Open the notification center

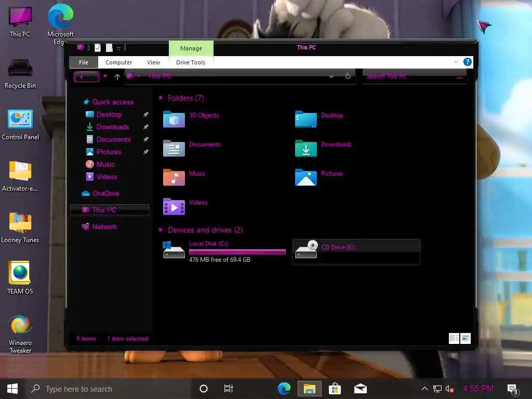click(512, 389)
